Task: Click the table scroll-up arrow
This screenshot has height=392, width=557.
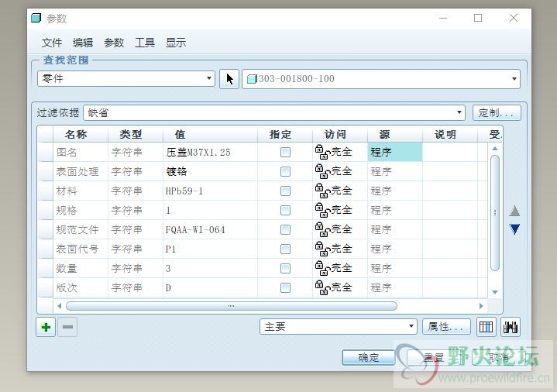Action: (495, 148)
